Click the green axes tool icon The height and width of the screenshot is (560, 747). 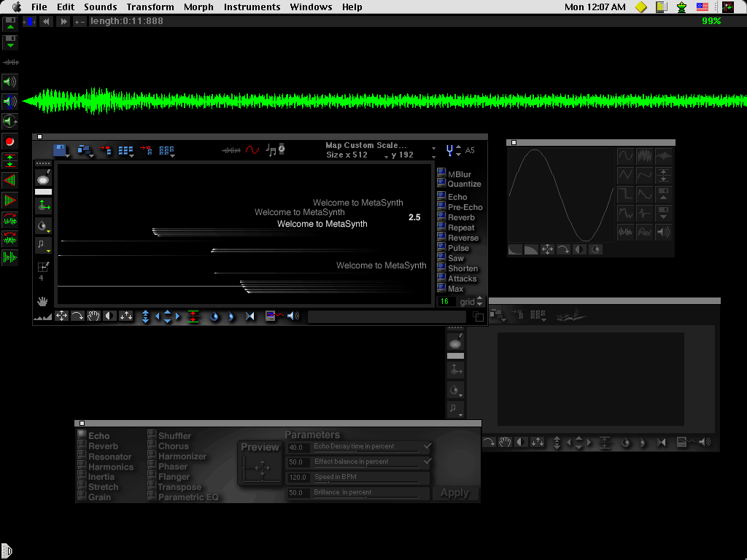coord(43,206)
